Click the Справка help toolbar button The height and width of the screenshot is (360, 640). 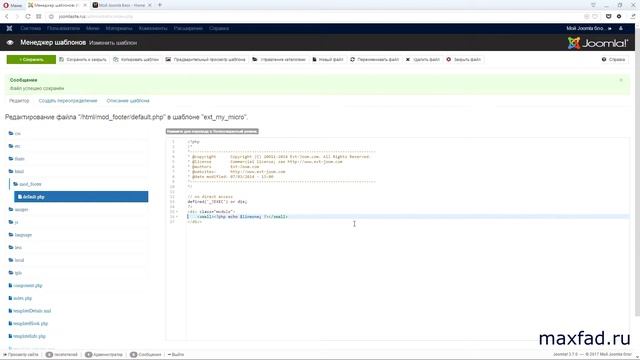613,60
